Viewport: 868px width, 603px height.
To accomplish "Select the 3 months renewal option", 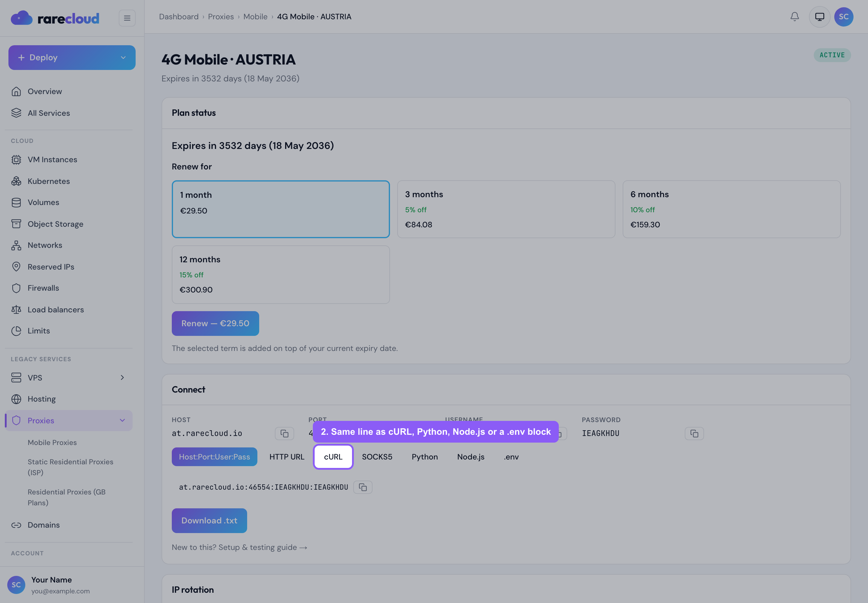I will click(x=506, y=209).
